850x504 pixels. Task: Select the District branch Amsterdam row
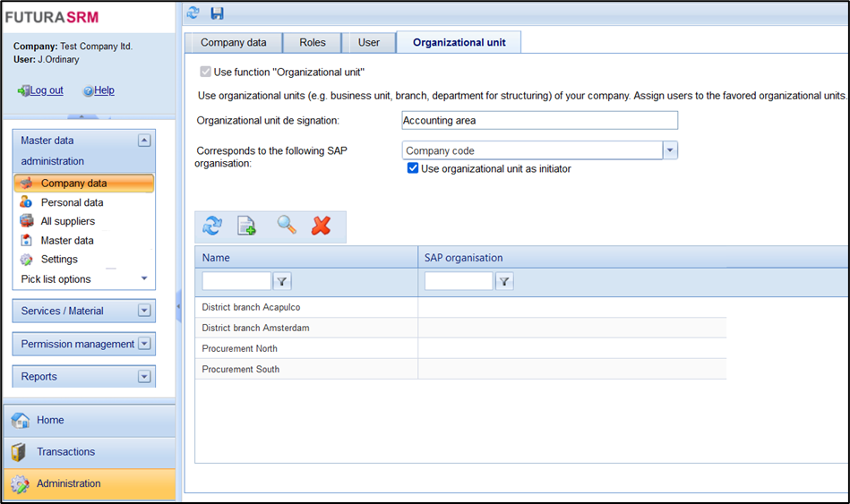coord(255,329)
